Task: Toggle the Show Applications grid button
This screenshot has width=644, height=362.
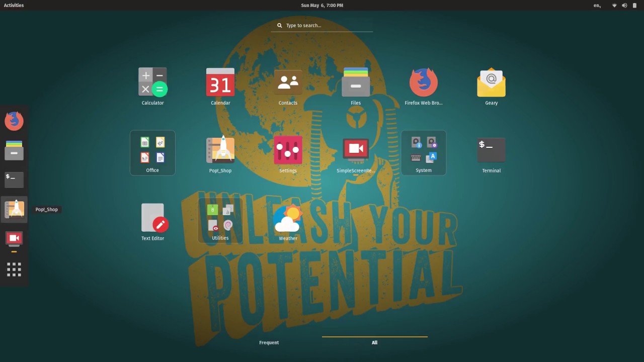Action: tap(14, 269)
